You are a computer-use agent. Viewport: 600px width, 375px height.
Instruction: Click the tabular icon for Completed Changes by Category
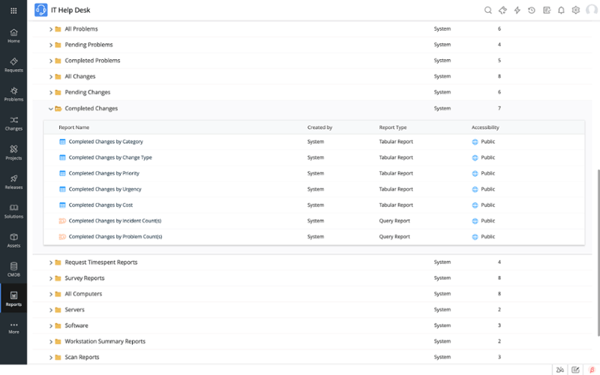62,142
